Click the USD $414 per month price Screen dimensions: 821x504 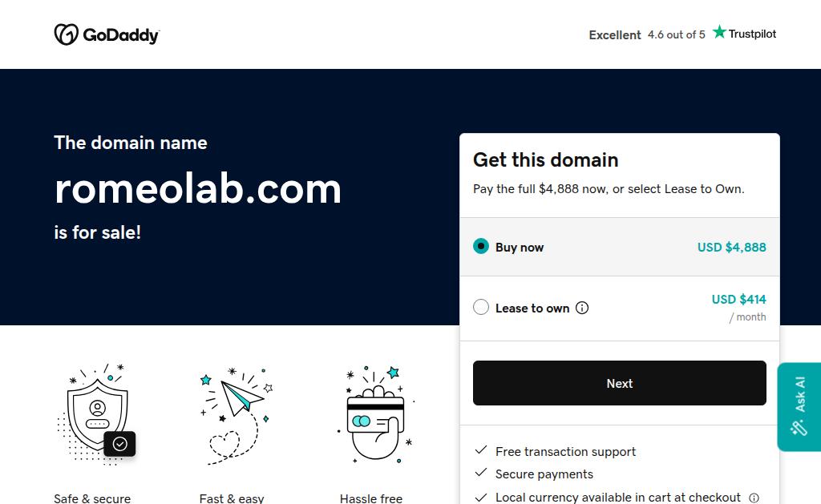tap(738, 308)
